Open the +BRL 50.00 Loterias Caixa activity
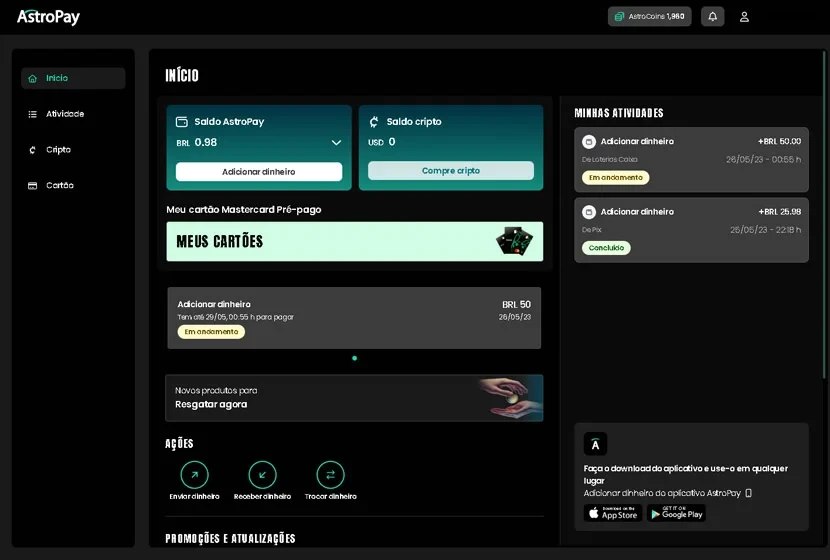830x560 pixels. pos(691,159)
